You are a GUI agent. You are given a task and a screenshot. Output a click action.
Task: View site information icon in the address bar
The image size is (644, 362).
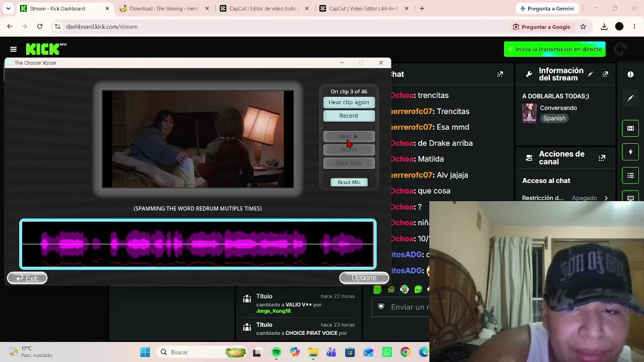(57, 27)
